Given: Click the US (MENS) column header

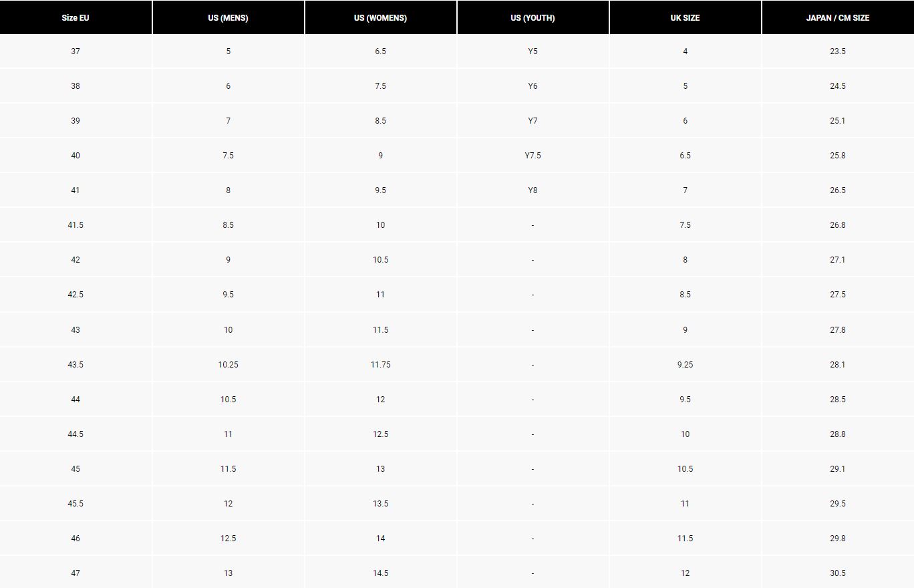Looking at the screenshot, I should (228, 17).
